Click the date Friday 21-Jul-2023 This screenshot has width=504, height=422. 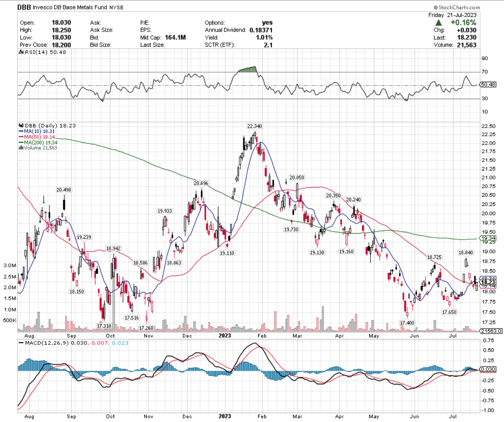point(452,15)
